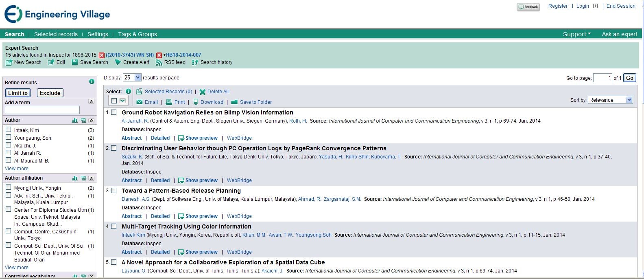The image size is (644, 279).
Task: Export Author affiliation data icon
Action: 83,178
